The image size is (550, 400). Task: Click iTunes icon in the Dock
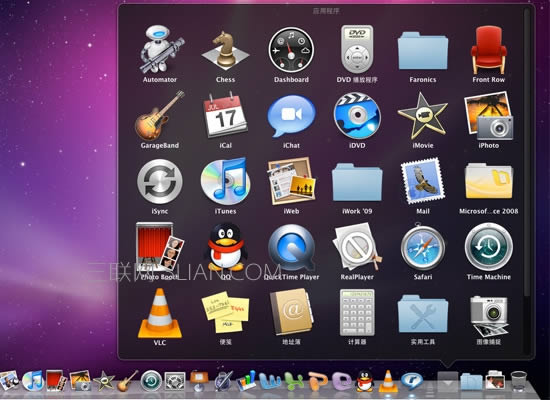coord(33,381)
